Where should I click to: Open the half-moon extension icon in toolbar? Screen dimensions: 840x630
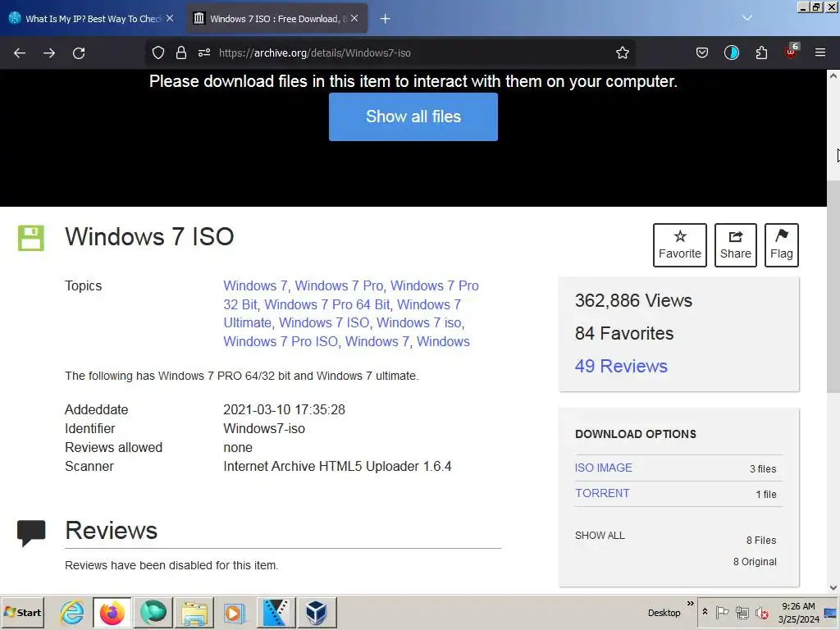(x=731, y=52)
